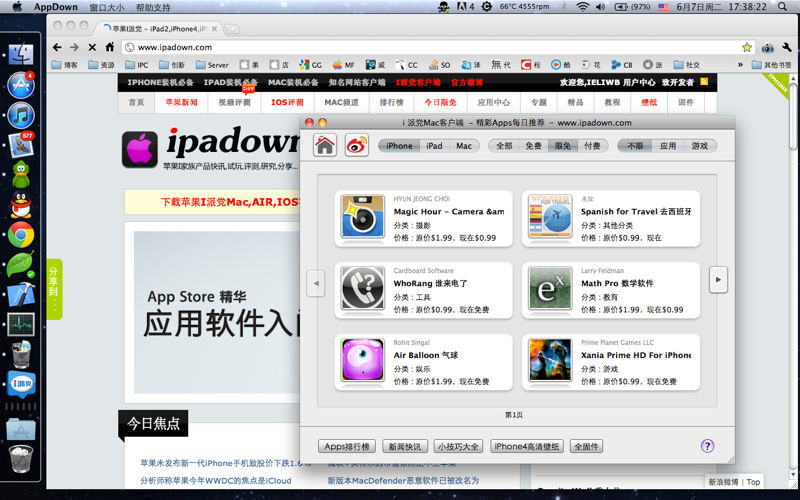The width and height of the screenshot is (800, 500).
Task: Open the 其他书签 bookmarks folder
Action: [771, 65]
